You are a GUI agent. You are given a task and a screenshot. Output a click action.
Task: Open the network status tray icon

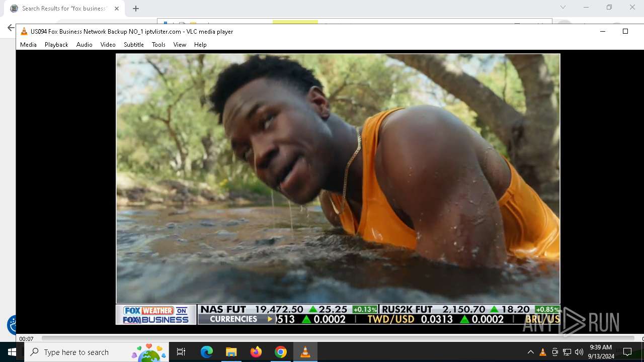tap(567, 352)
